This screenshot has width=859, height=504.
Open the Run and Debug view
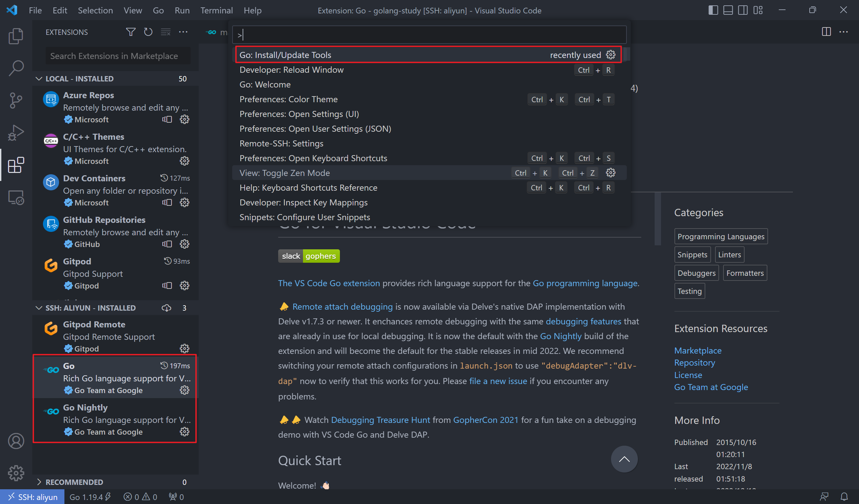pos(16,133)
